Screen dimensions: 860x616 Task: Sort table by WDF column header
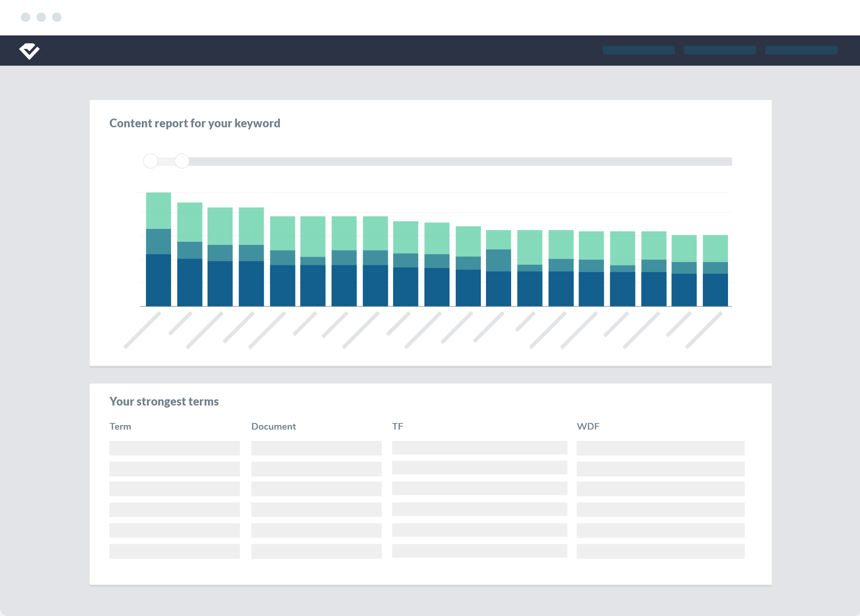[588, 427]
